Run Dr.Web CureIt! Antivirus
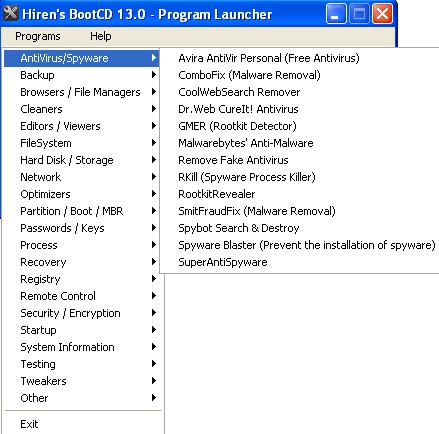 click(300, 109)
